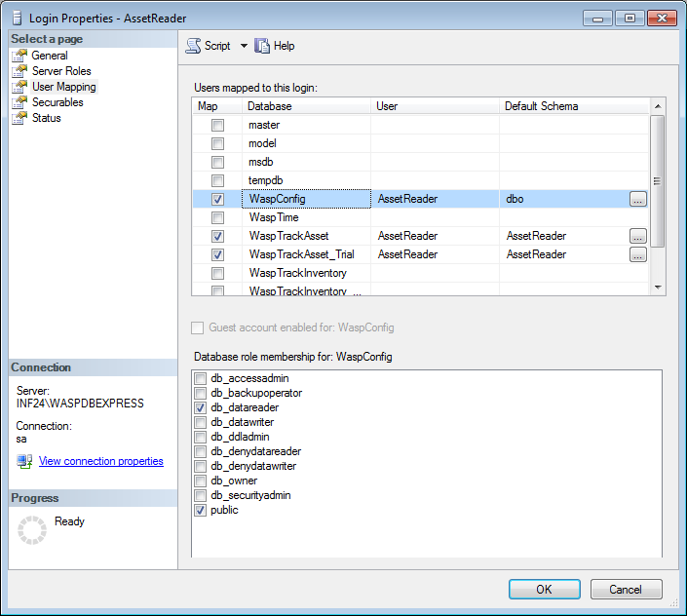
Task: Open the Script dropdown arrow
Action: tap(244, 46)
